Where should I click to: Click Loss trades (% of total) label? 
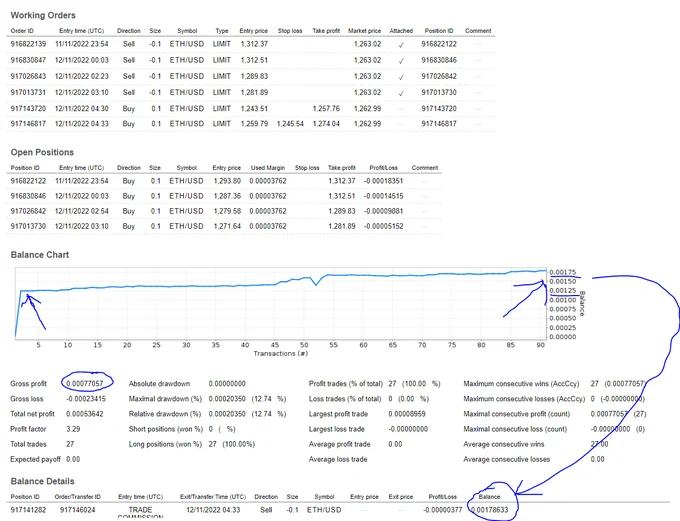(345, 399)
